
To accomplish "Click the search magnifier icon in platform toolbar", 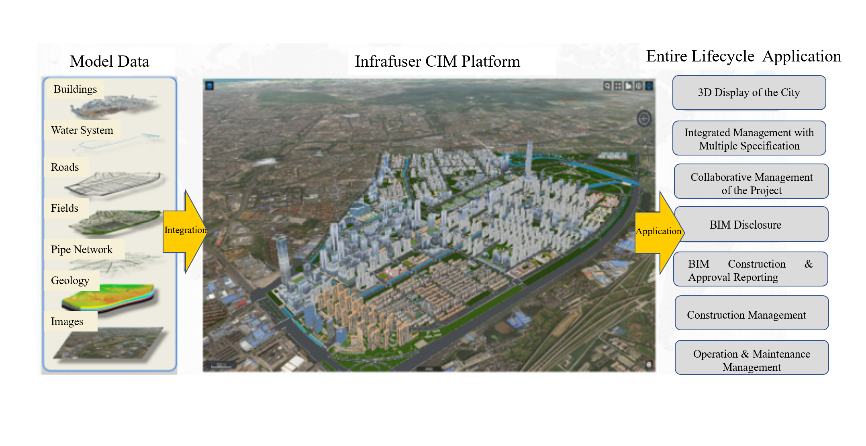I will tap(608, 86).
